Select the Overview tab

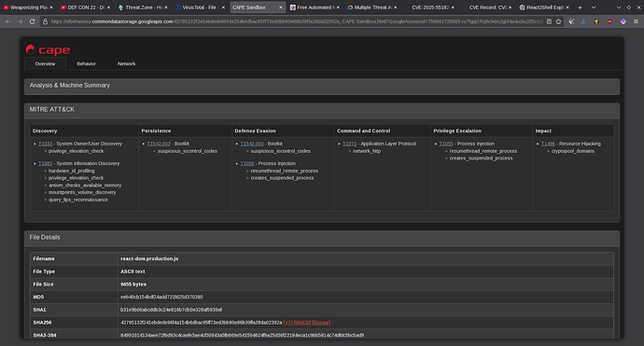point(45,63)
